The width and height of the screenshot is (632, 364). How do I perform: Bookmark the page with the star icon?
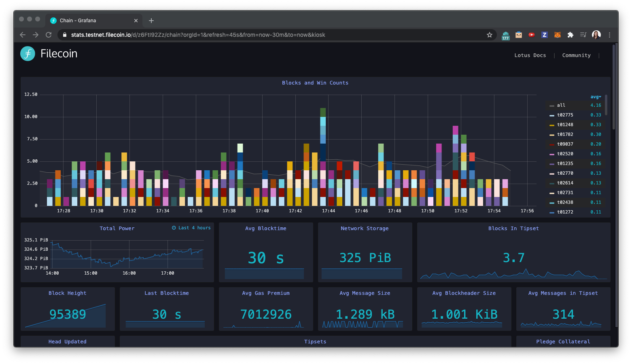pos(490,35)
